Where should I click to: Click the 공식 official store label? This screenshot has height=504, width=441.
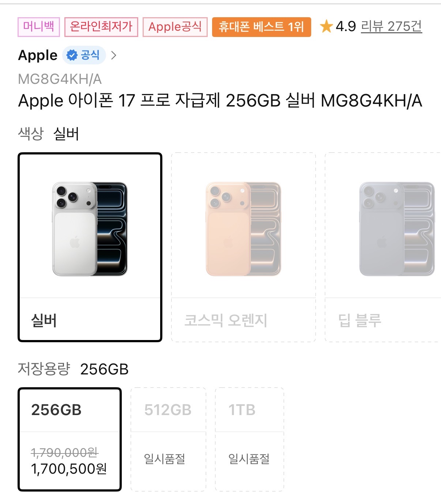[x=90, y=55]
